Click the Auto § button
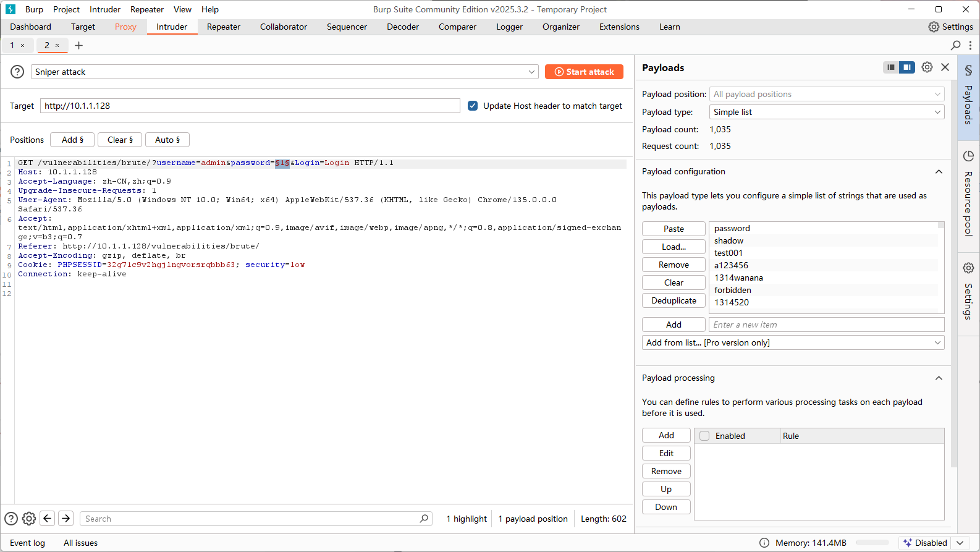Screen dimensions: 980x552 click(x=167, y=140)
